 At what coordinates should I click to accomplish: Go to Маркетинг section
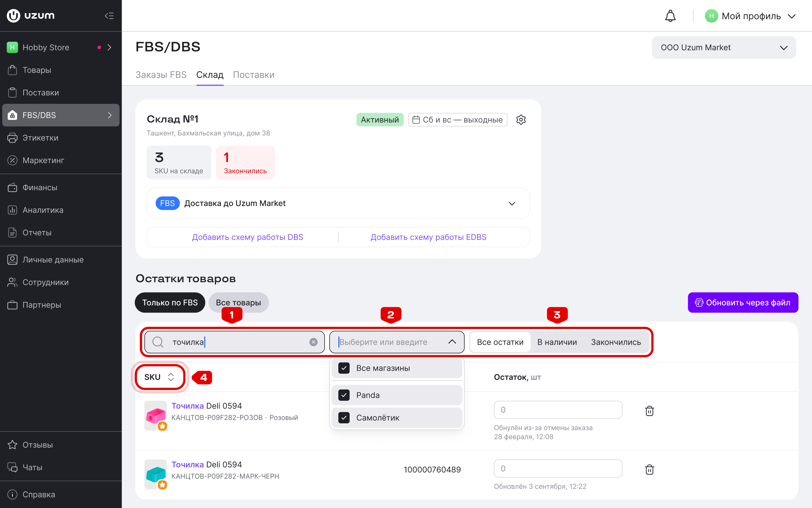61,160
